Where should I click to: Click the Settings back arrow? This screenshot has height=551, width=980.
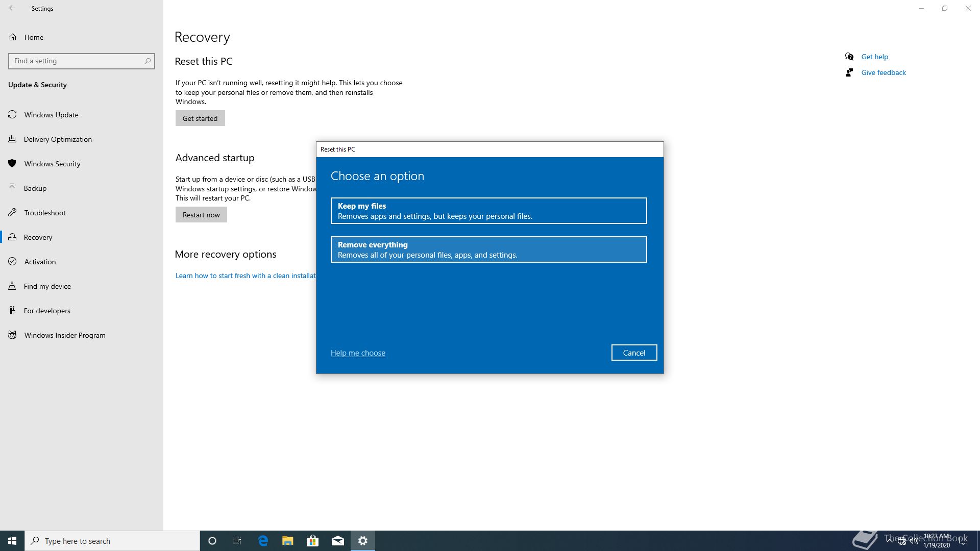(x=12, y=8)
